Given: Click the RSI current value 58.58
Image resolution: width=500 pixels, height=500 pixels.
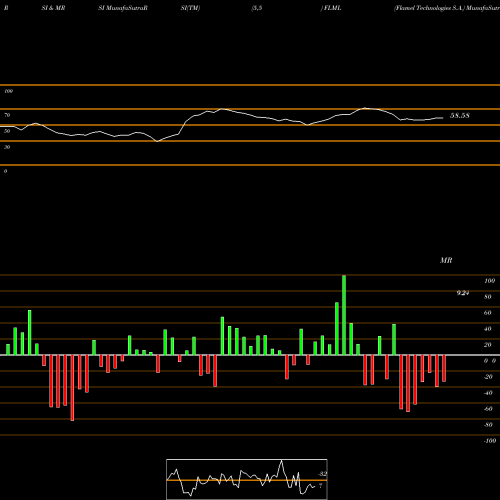Looking at the screenshot, I should point(460,116).
